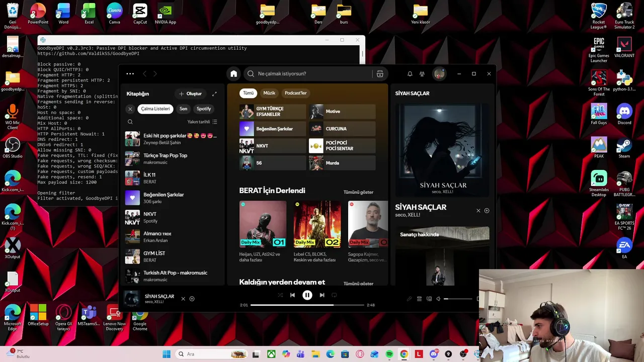Dismiss track in right panel X icon
This screenshot has width=644, height=362.
click(x=478, y=211)
